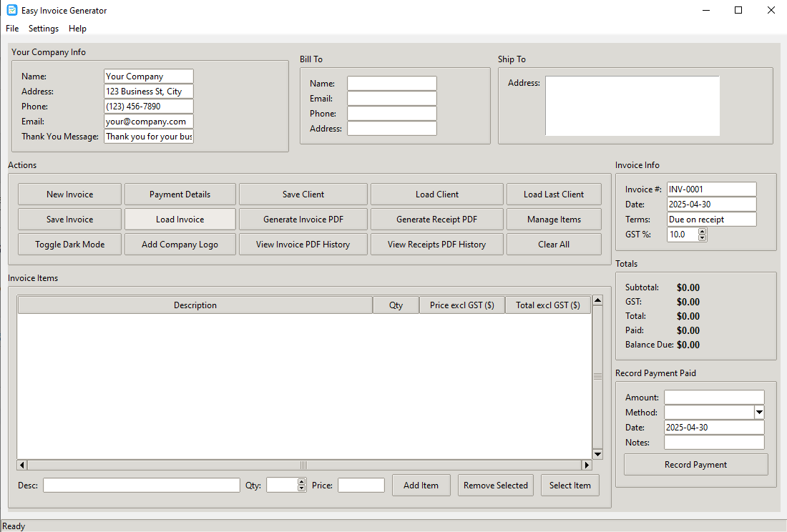
Task: Click the Bill To Name field
Action: pos(392,83)
